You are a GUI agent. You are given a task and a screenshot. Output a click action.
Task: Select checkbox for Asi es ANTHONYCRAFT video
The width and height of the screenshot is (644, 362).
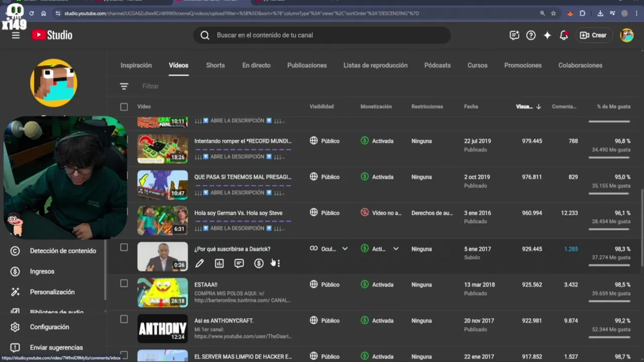(x=124, y=319)
